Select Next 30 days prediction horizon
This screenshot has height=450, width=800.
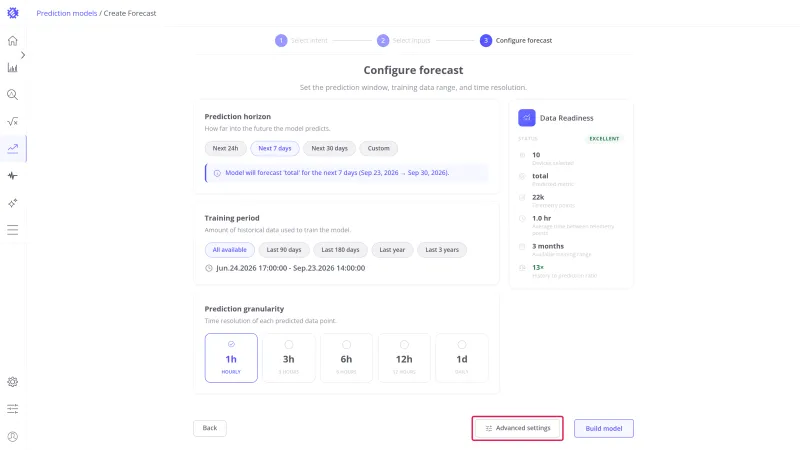(330, 148)
